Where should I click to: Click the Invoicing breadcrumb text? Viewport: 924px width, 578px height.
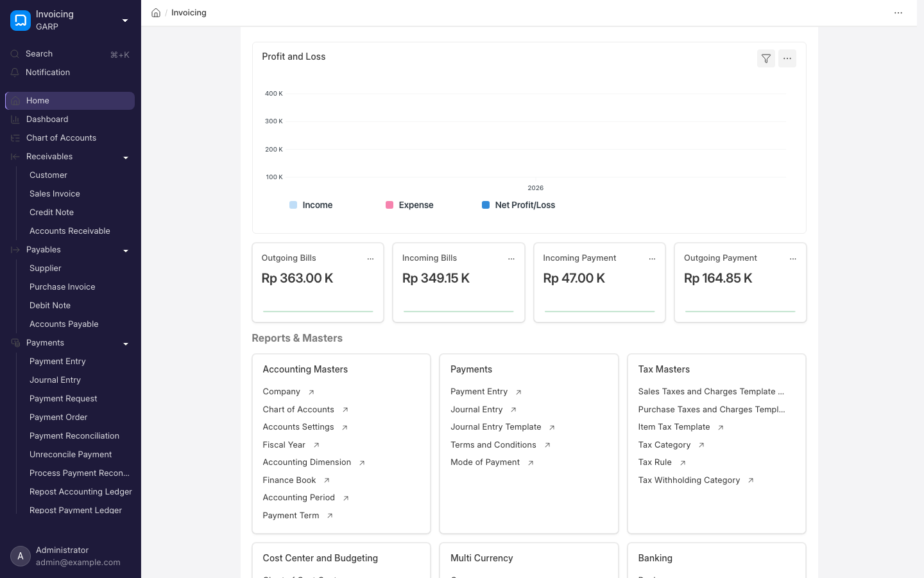coord(189,13)
